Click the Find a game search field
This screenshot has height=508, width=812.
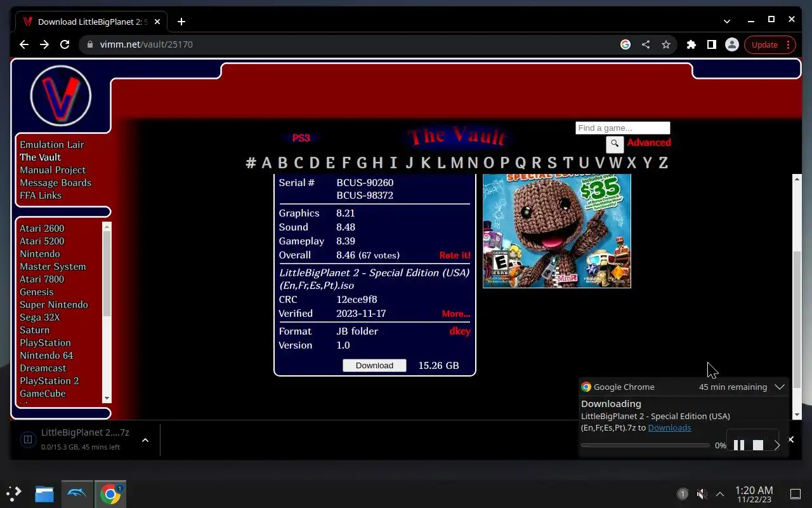pos(622,128)
